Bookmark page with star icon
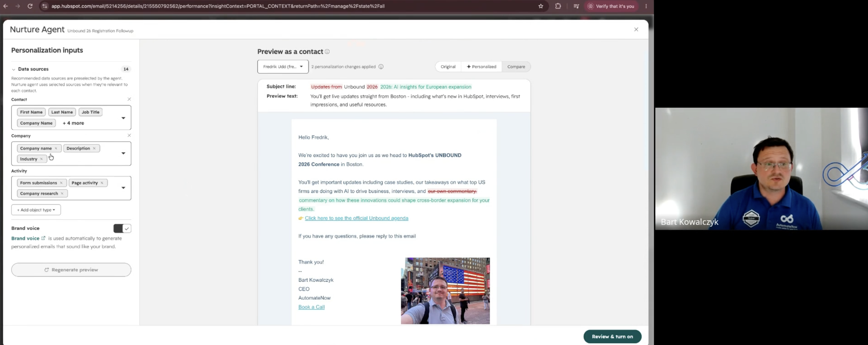868x345 pixels. [540, 6]
